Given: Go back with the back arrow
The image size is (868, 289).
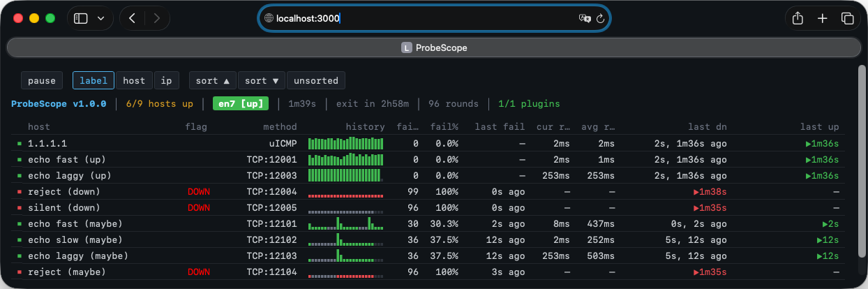Looking at the screenshot, I should pos(132,19).
